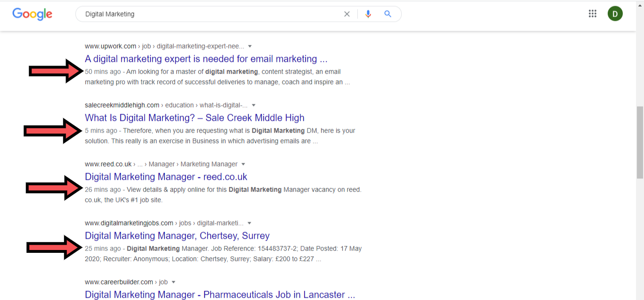The width and height of the screenshot is (644, 300).
Task: Open "Digital Marketing Manager - Pharmaceuticals Job" result
Action: 220,295
